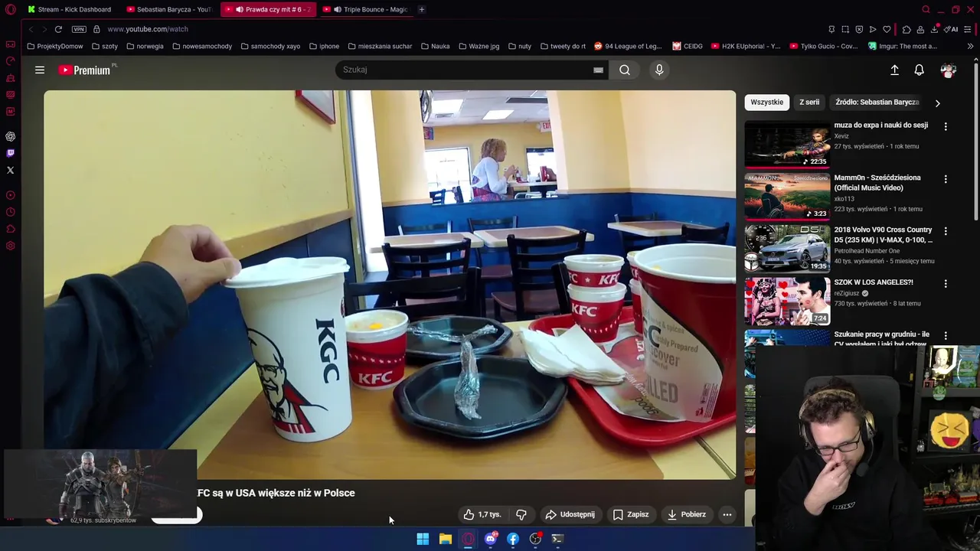Image resolution: width=980 pixels, height=551 pixels.
Task: Click the Pobierz download button
Action: pos(687,514)
